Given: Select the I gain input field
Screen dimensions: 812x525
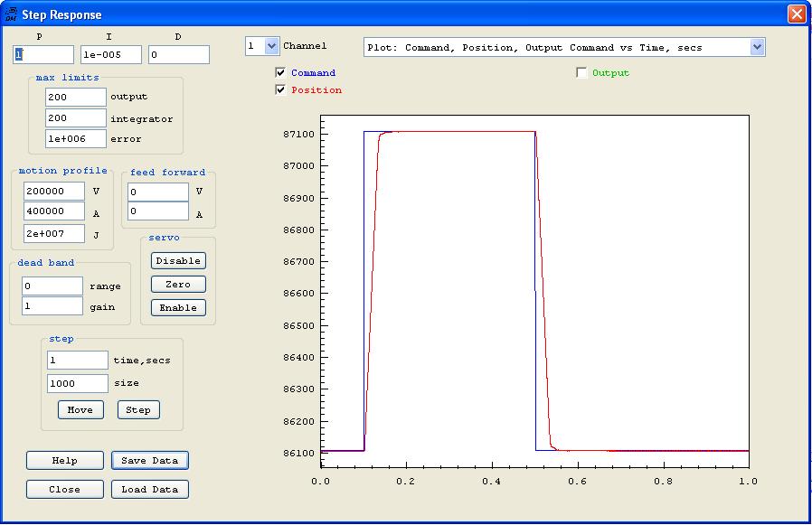Looking at the screenshot, I should pos(110,55).
